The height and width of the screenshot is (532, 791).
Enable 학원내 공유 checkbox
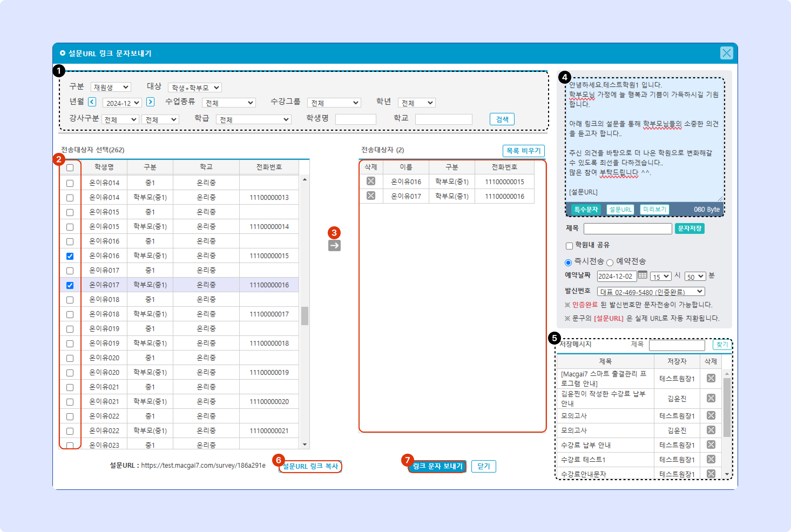point(569,246)
